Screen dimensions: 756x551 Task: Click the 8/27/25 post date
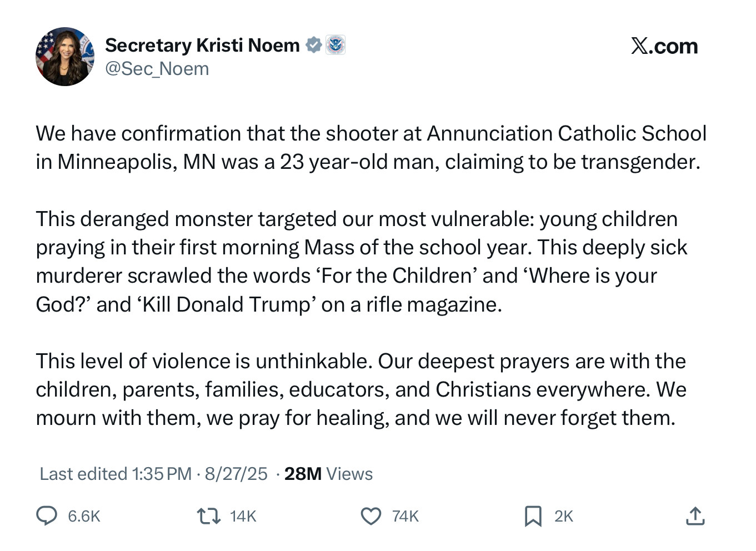[236, 474]
